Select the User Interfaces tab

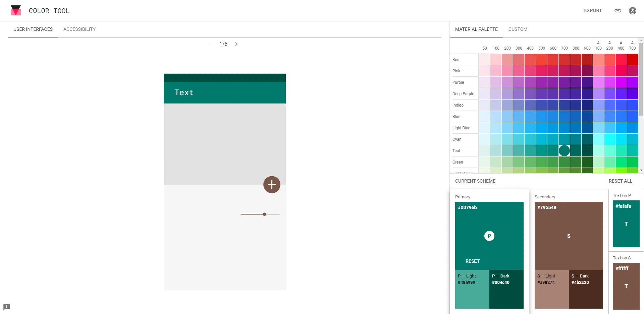click(33, 29)
